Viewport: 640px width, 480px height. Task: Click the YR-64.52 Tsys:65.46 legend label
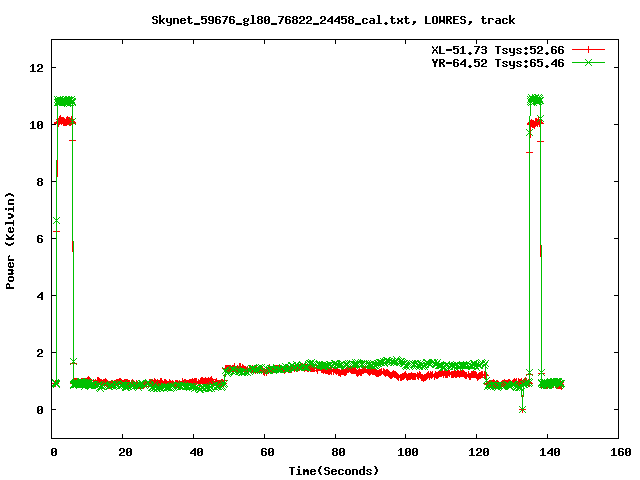point(498,63)
